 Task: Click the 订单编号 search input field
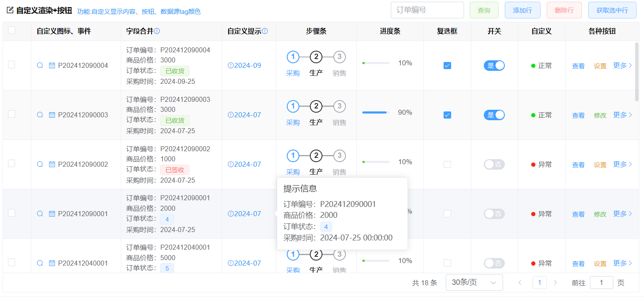tap(427, 10)
